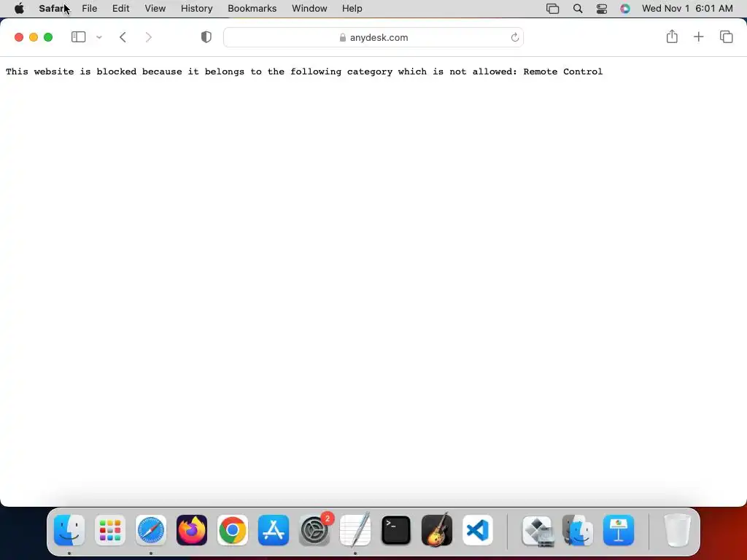Open Launchpad from the Dock
Image resolution: width=747 pixels, height=560 pixels.
110,530
